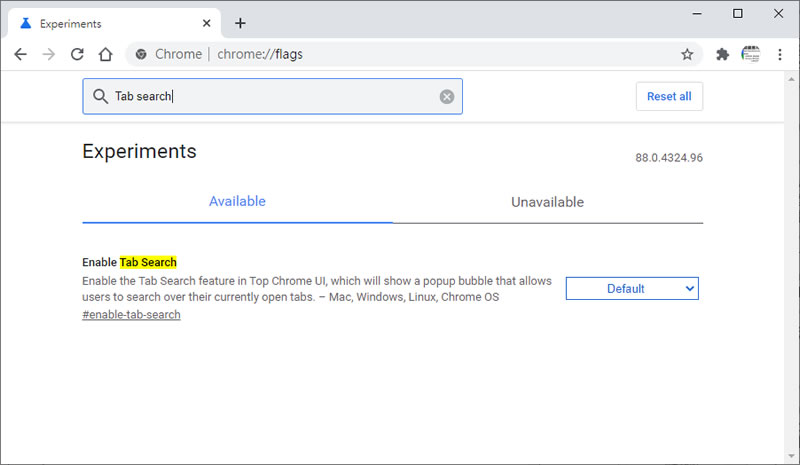Focus the Tab search flags input field
800x465 pixels.
[x=272, y=96]
